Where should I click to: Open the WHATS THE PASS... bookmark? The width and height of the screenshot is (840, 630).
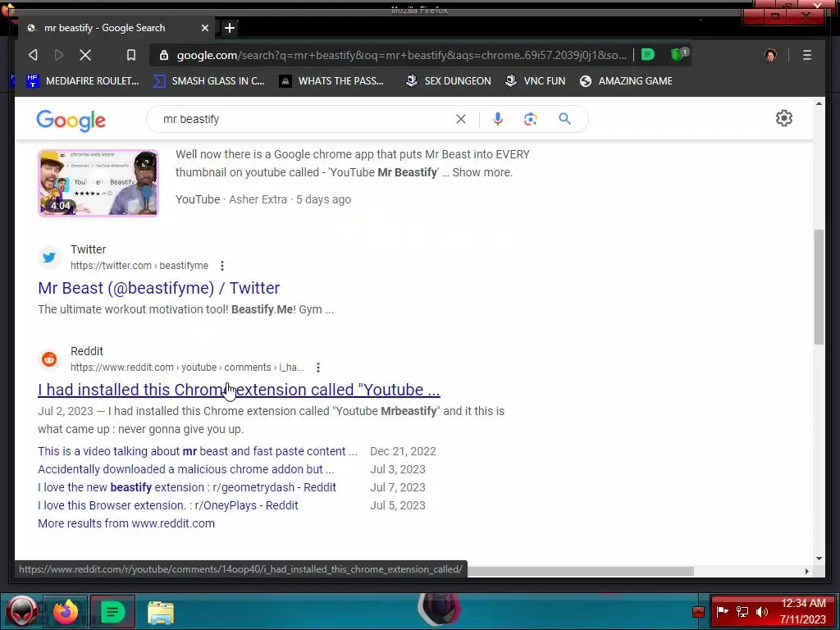click(332, 81)
